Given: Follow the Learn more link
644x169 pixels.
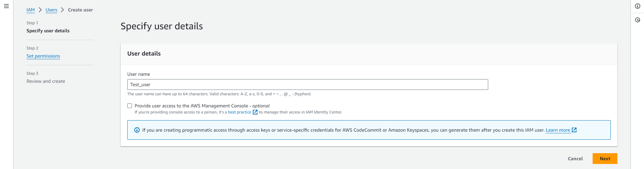Looking at the screenshot, I should (558, 130).
